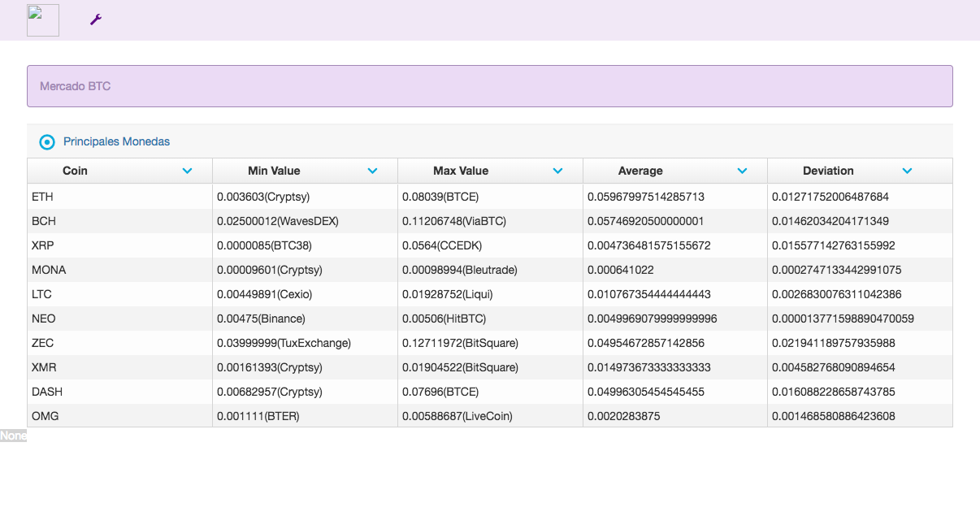Click the Principales Monedas title link
Image resolution: width=980 pixels, height=516 pixels.
[x=117, y=141]
